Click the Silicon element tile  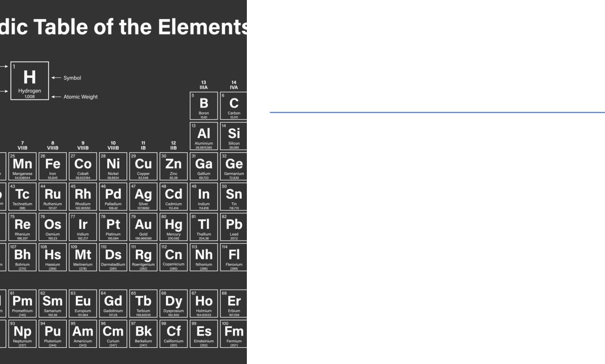click(x=233, y=136)
